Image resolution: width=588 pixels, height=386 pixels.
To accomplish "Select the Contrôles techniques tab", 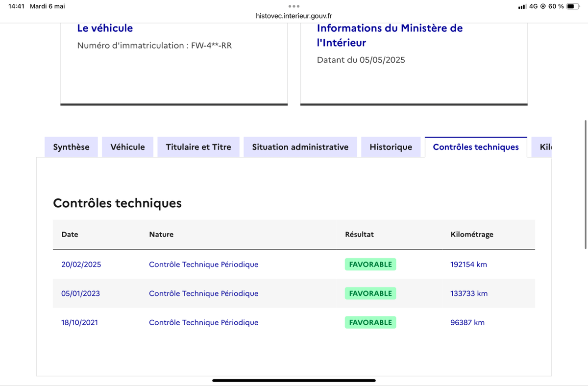I will pyautogui.click(x=476, y=147).
